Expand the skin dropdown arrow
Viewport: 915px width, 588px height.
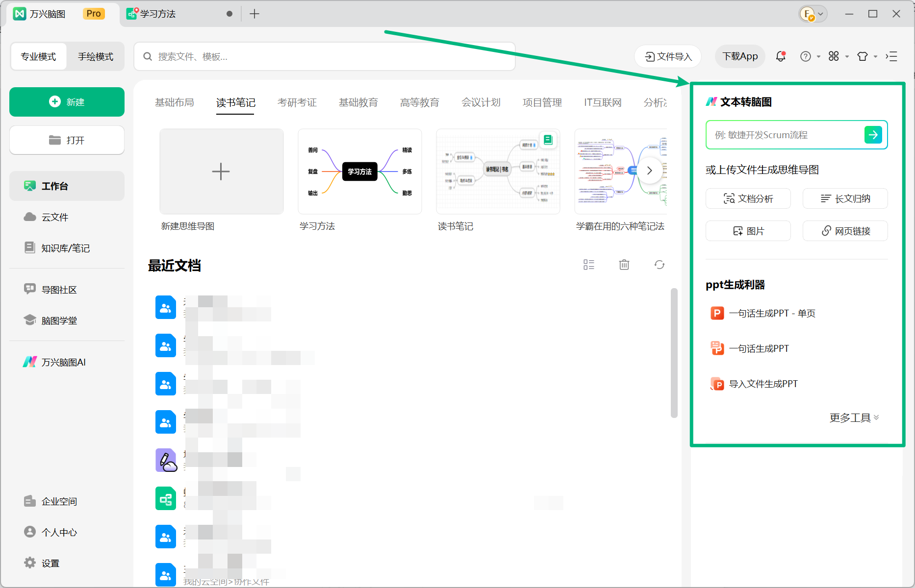(x=875, y=57)
